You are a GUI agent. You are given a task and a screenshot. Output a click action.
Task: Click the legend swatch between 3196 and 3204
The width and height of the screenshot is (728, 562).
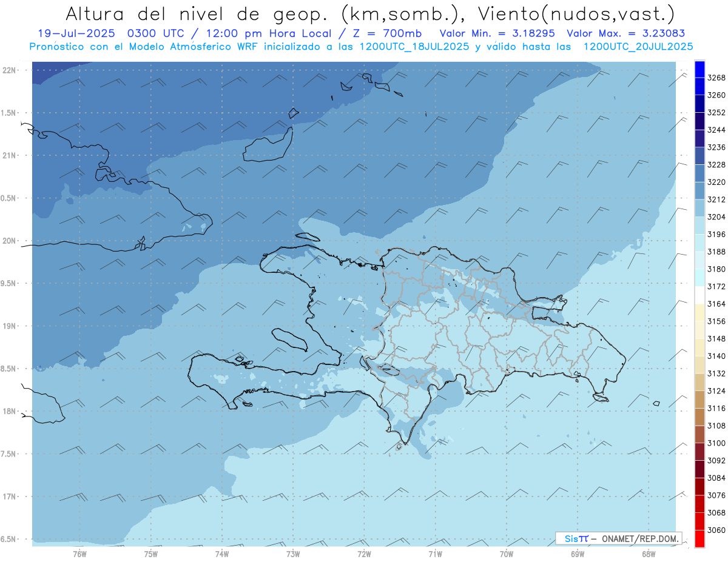click(x=699, y=226)
